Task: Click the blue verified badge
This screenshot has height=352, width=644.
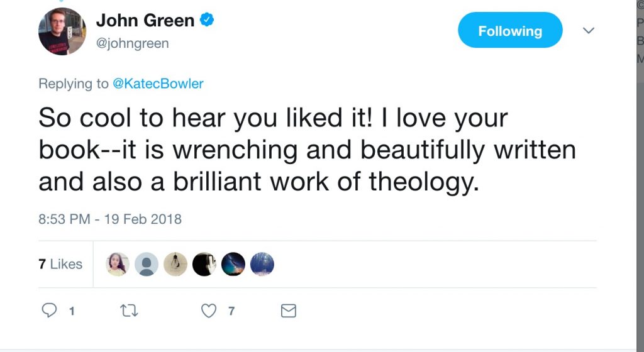Action: tap(207, 21)
